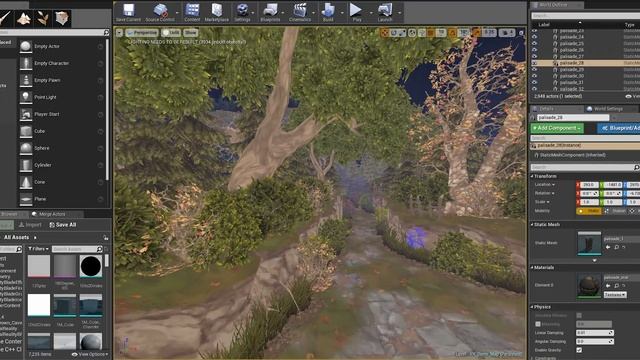
Task: Collapse the Materials section
Action: (x=532, y=268)
